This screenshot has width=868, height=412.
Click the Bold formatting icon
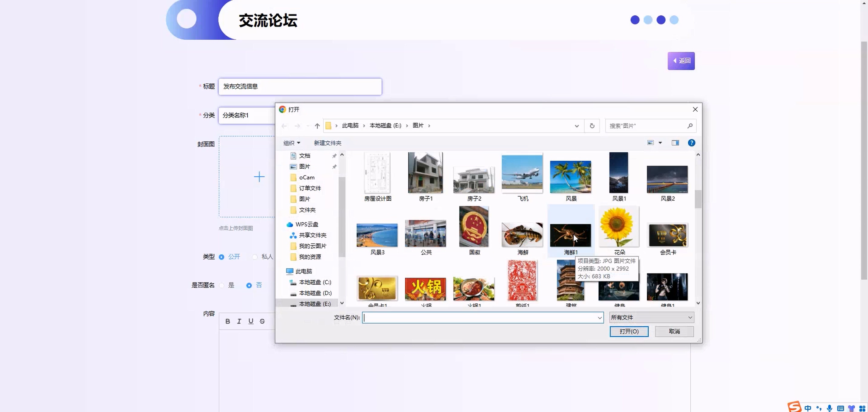[x=228, y=321]
